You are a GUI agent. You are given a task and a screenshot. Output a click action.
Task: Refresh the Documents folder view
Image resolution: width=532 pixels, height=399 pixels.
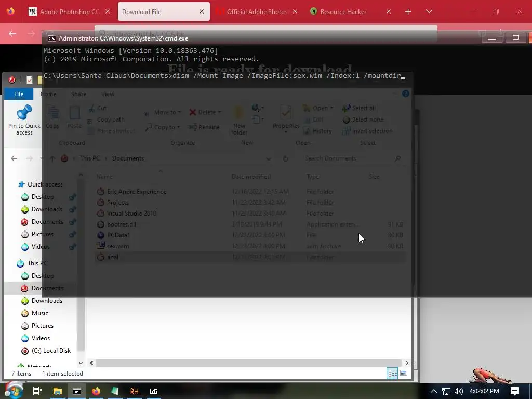point(286,158)
